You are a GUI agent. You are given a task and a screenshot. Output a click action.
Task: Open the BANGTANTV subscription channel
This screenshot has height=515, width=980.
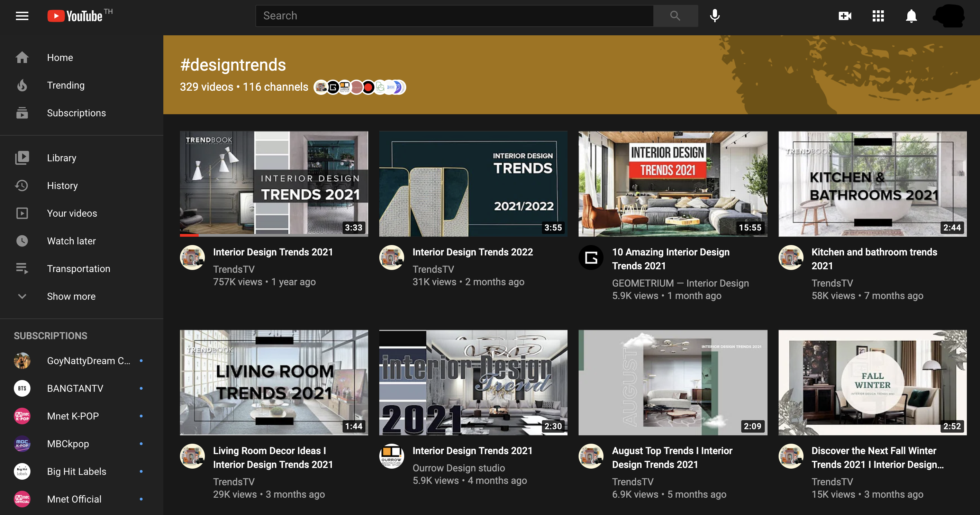pyautogui.click(x=75, y=388)
